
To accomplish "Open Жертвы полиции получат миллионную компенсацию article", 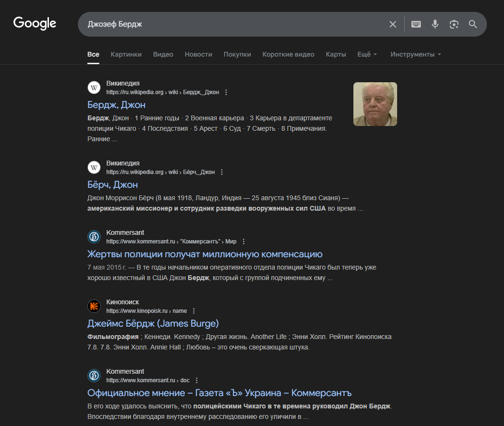I will point(205,254).
